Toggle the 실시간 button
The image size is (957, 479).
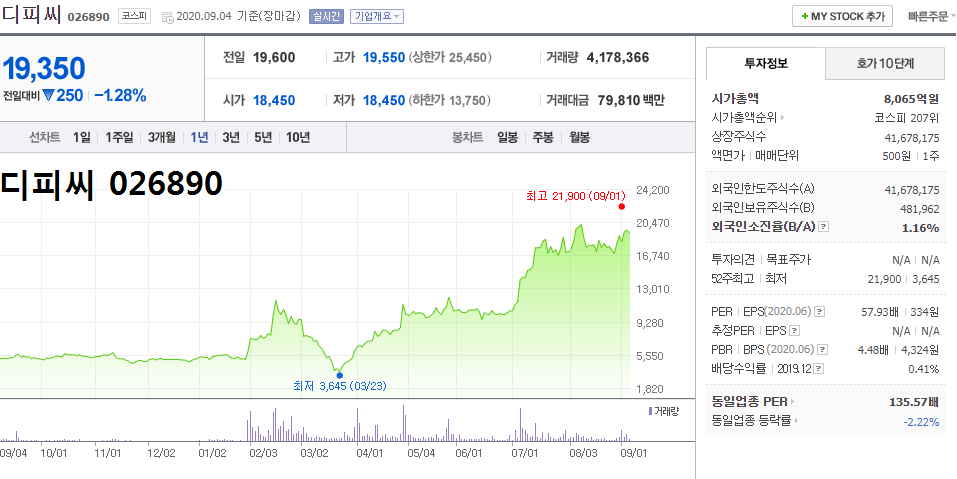coord(327,16)
